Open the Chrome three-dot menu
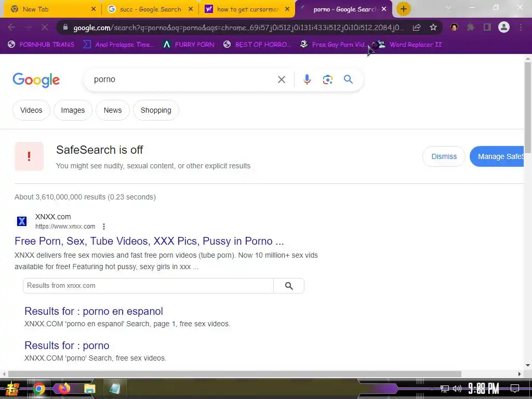532x399 pixels. click(x=521, y=27)
